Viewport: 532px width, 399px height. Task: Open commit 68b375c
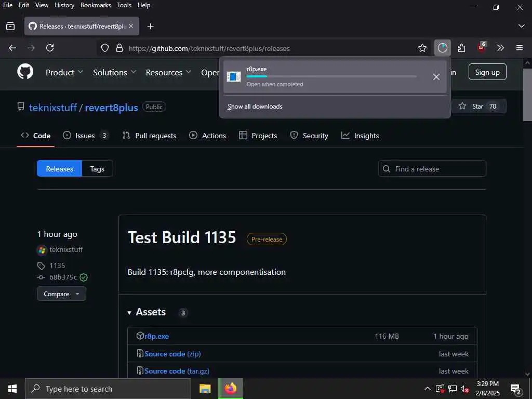(x=63, y=277)
